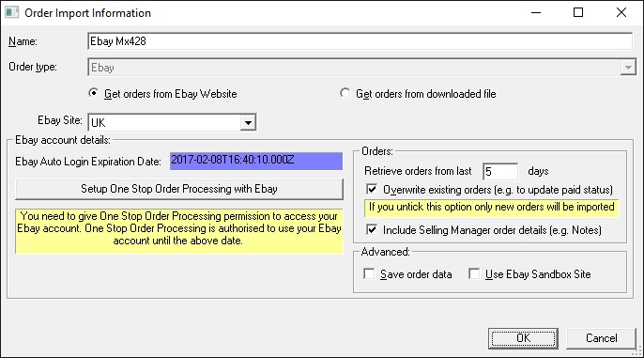Click the window icon in title bar
Image resolution: width=644 pixels, height=358 pixels.
pyautogui.click(x=11, y=12)
